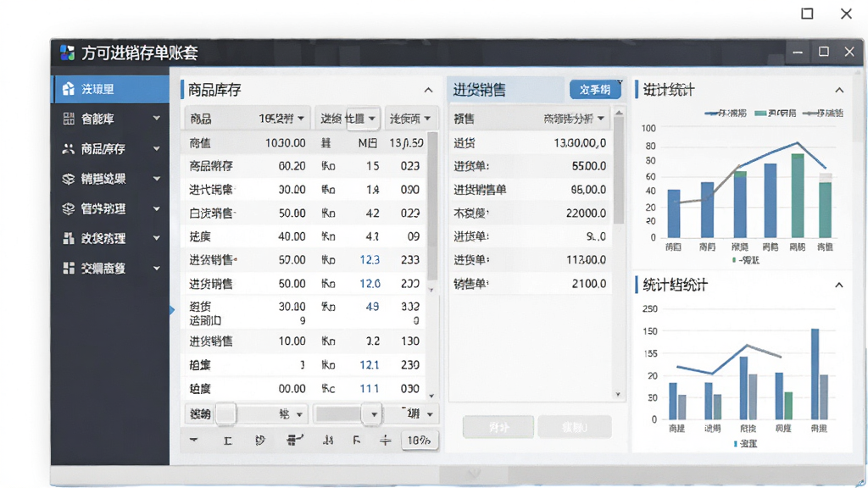868x488 pixels.
Task: Click the down-triangle icon in the bottom toolbar
Action: (x=194, y=440)
